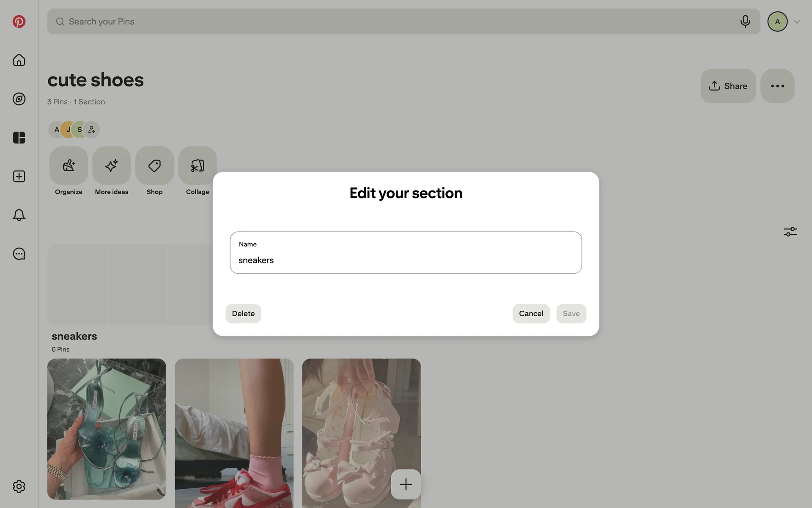
Task: Open notifications bell icon
Action: click(x=19, y=215)
